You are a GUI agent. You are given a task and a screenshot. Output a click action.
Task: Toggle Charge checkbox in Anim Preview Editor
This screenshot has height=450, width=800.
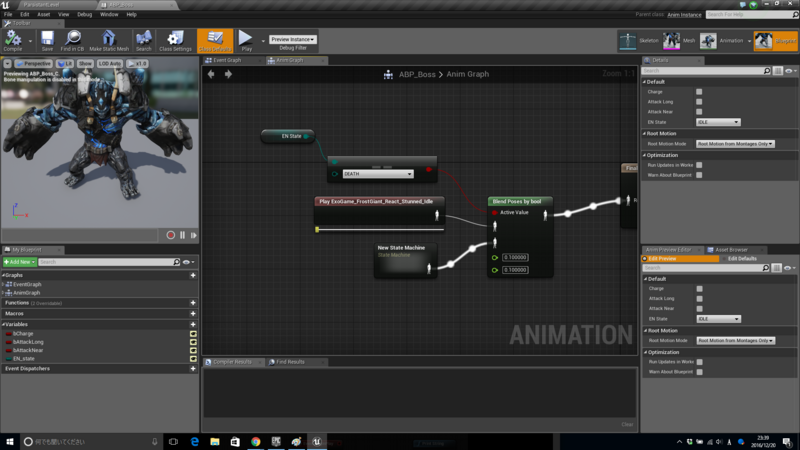pyautogui.click(x=699, y=289)
